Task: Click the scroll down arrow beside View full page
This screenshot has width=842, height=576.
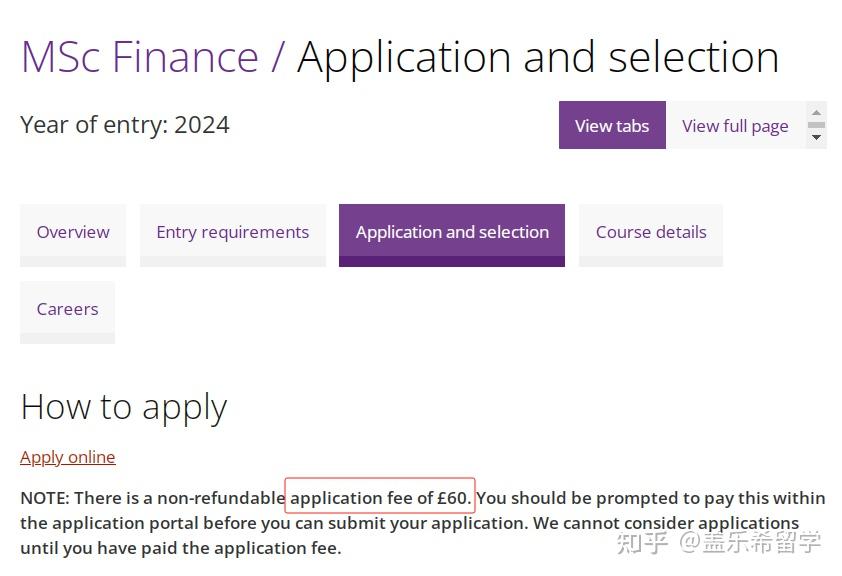Action: tap(817, 137)
